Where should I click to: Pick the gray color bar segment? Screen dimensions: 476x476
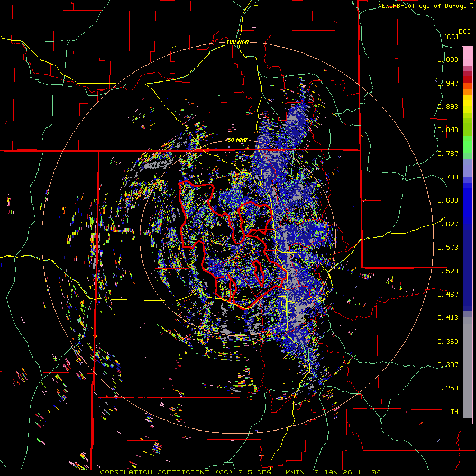(467, 368)
